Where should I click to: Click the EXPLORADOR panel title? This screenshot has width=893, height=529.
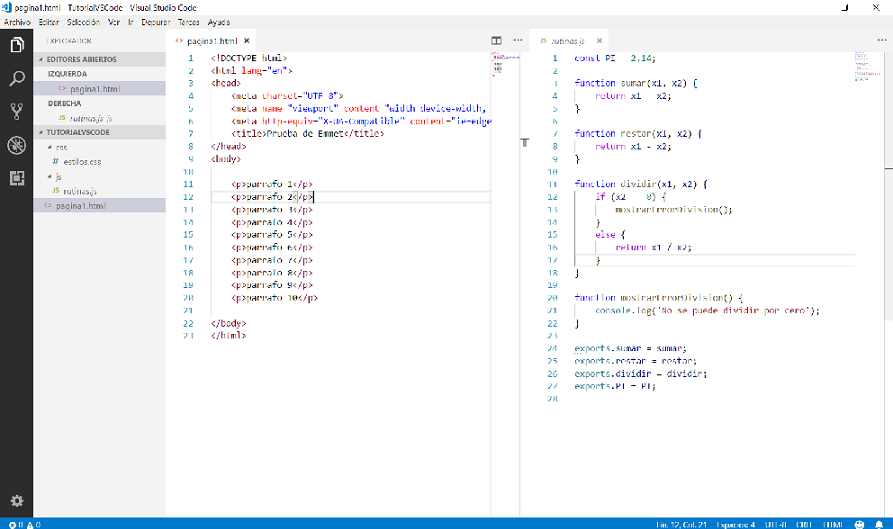click(x=70, y=41)
